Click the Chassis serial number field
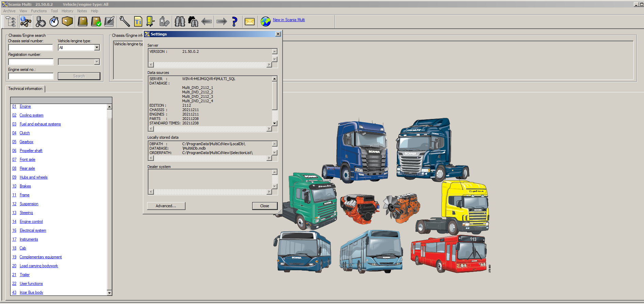Viewport: 644px width, 304px height. point(31,47)
